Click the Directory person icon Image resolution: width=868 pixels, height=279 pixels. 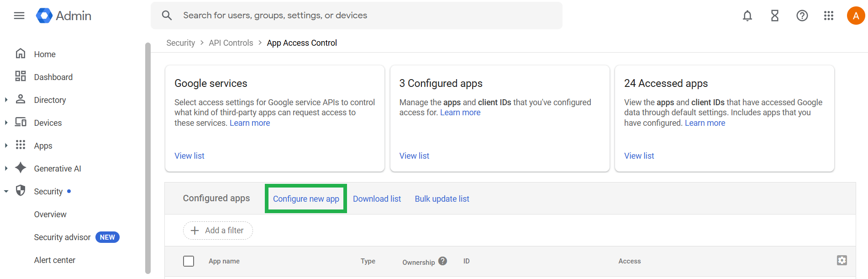coord(21,99)
